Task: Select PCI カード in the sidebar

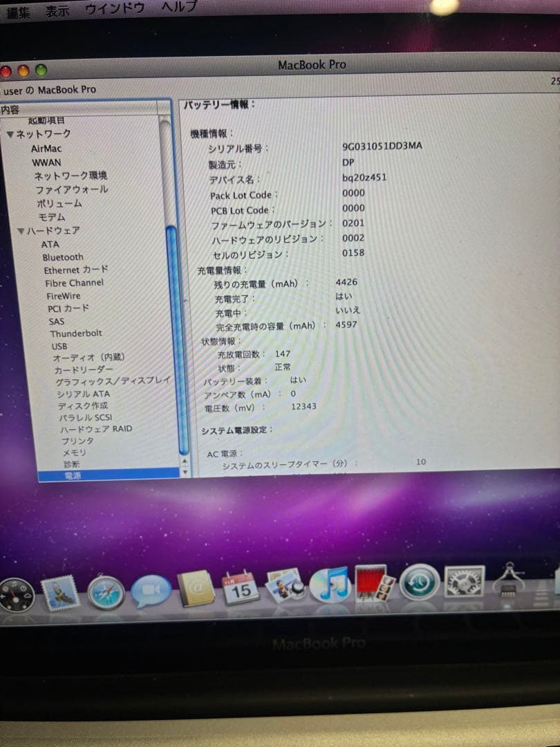Action: (x=68, y=308)
